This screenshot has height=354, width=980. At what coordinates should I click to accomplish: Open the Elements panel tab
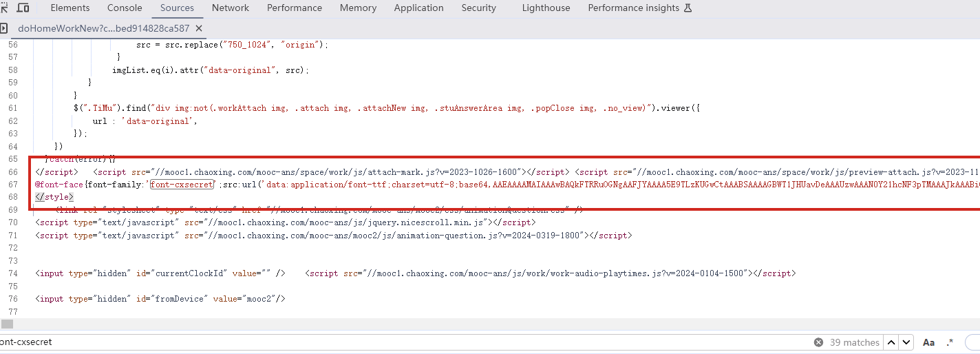tap(70, 8)
